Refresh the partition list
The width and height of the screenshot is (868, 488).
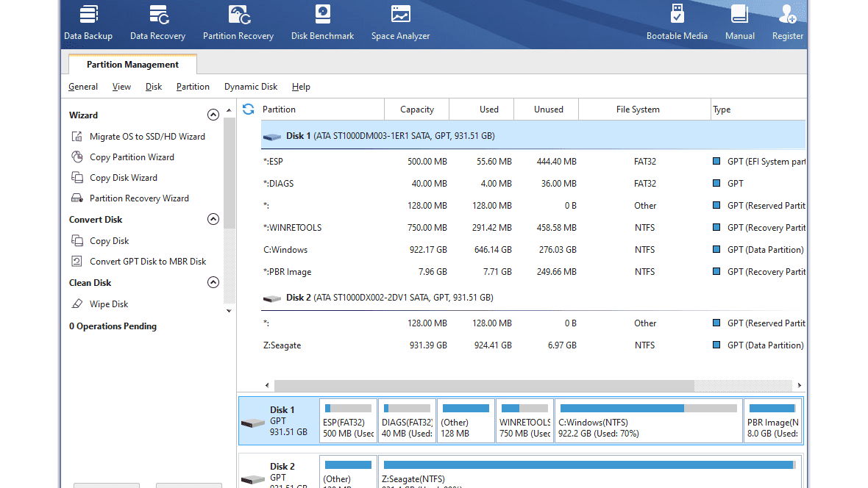coord(249,110)
